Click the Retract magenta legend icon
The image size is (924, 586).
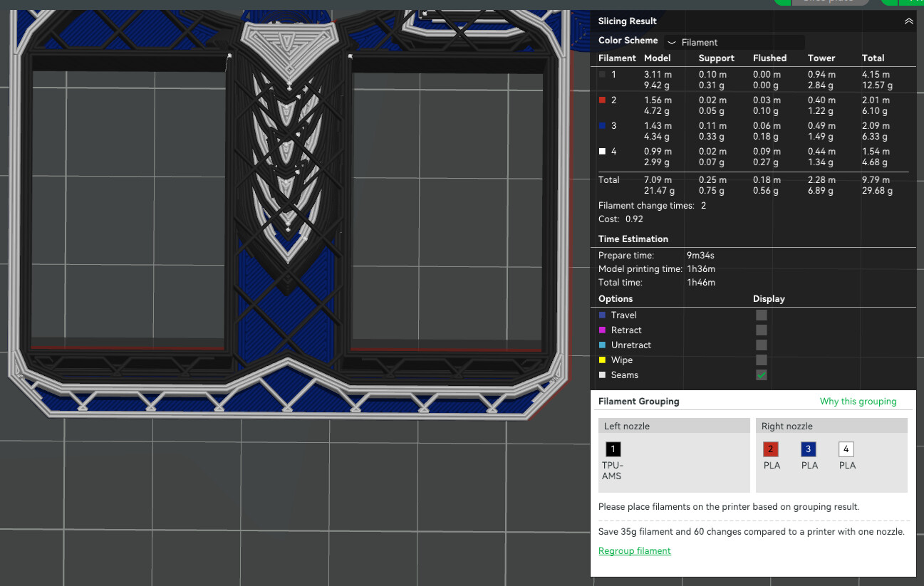[x=602, y=330]
